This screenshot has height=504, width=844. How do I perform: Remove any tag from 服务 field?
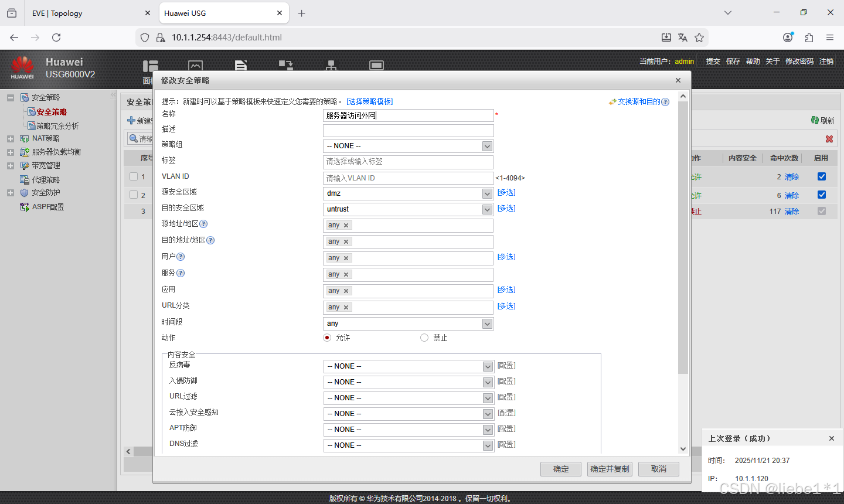(x=346, y=275)
